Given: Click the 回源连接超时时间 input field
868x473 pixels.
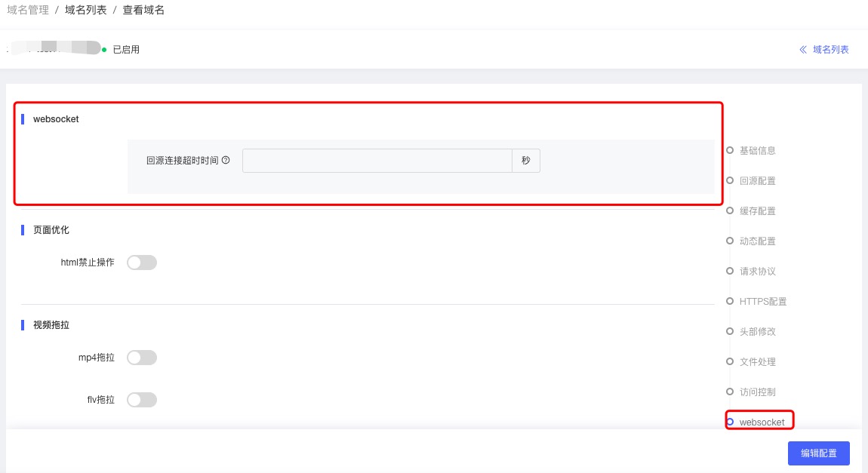Looking at the screenshot, I should coord(377,161).
